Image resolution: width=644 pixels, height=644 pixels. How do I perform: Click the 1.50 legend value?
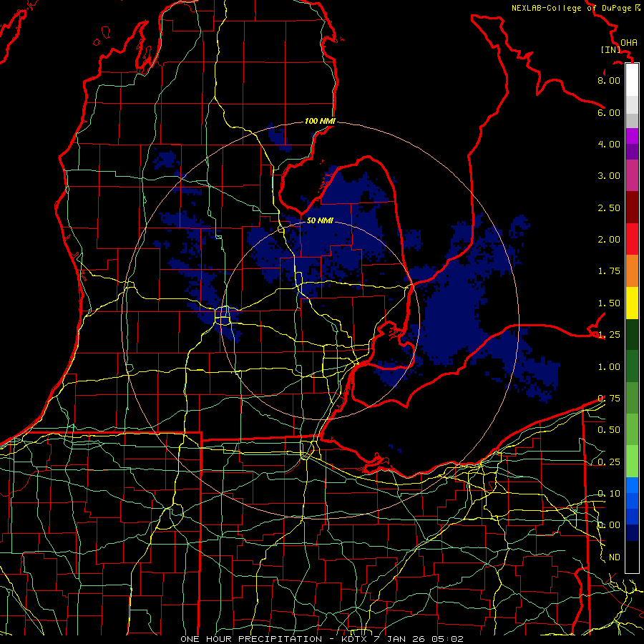pos(609,303)
